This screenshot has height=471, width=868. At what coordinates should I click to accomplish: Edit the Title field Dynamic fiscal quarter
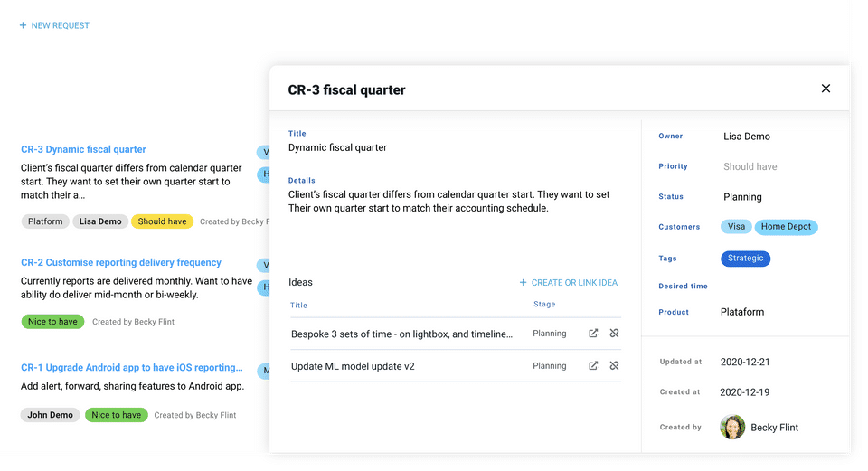(x=337, y=147)
